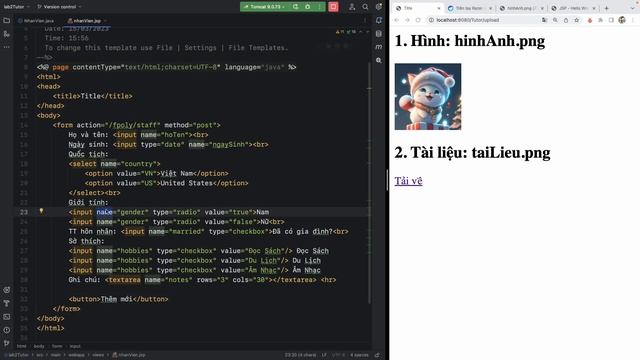Open the Build hammer tool window
640x360 pixels.
(7, 303)
